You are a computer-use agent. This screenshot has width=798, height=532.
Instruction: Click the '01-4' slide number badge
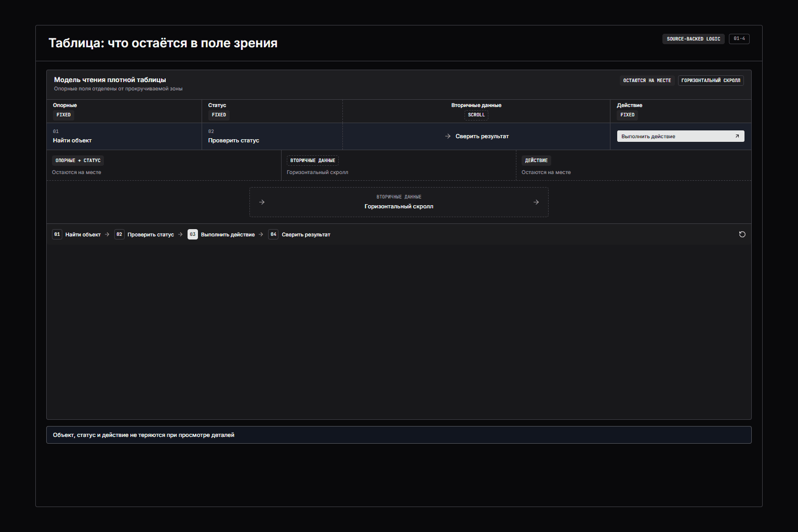[x=739, y=39]
